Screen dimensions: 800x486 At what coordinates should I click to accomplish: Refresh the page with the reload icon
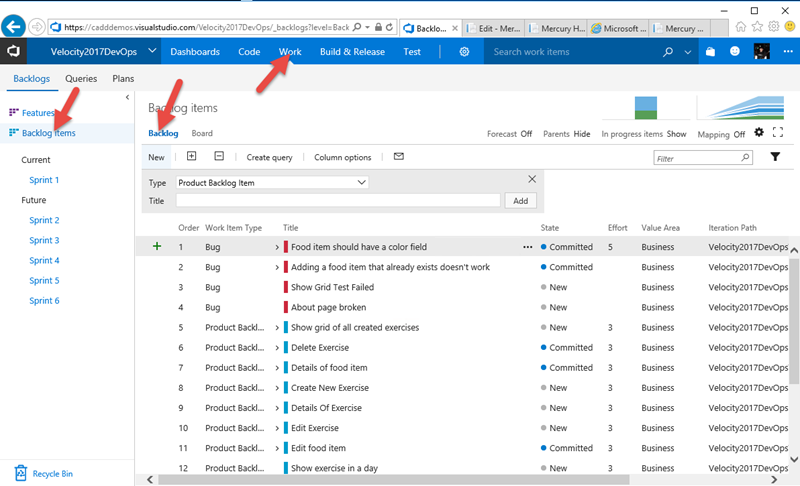pos(389,27)
